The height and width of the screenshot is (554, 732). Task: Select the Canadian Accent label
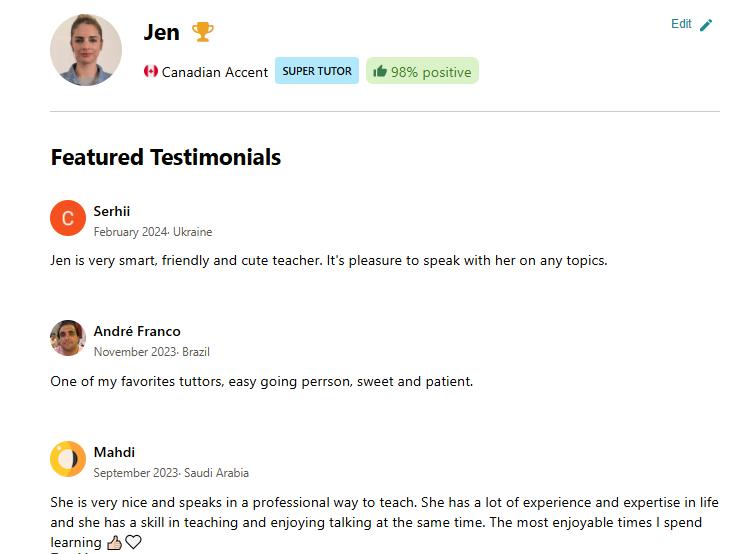215,72
